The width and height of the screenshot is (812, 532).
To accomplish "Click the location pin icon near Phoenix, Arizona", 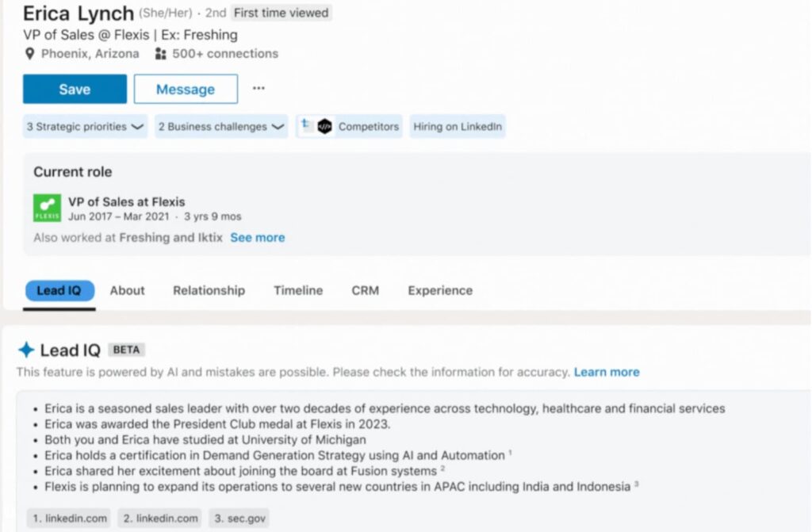I will [30, 54].
